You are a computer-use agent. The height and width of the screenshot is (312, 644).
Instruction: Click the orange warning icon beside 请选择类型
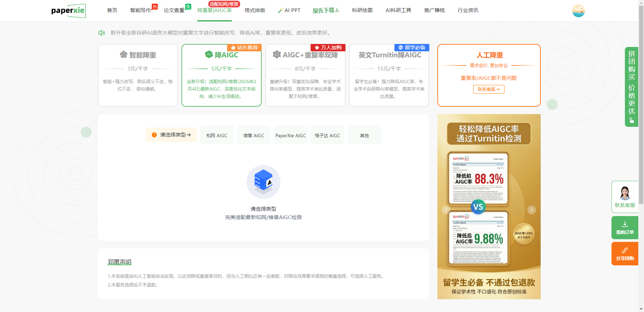154,135
